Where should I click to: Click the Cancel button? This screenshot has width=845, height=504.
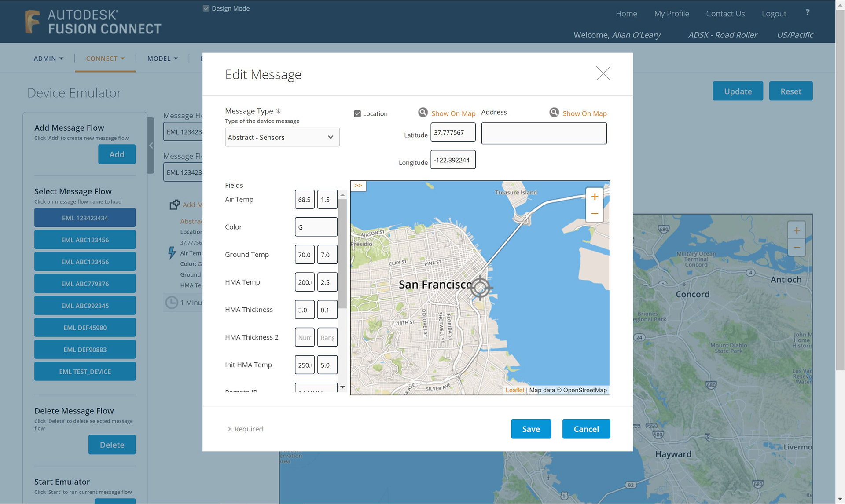pos(586,429)
